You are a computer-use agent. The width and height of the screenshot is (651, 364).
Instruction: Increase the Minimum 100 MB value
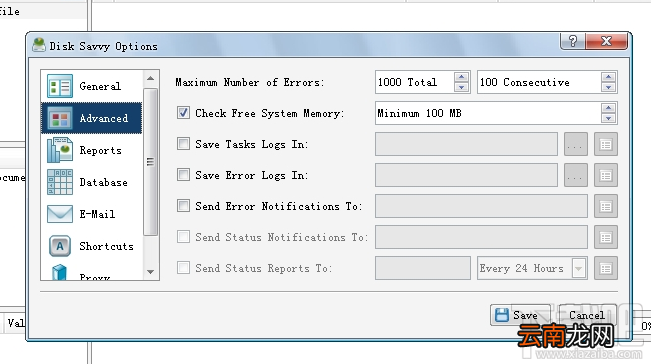coord(608,108)
